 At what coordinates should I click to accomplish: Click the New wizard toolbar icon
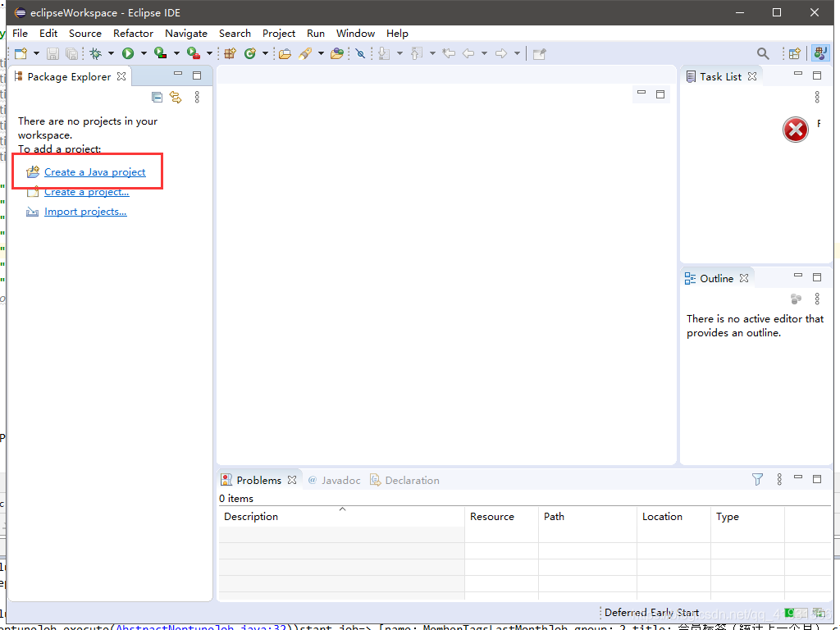(x=21, y=53)
